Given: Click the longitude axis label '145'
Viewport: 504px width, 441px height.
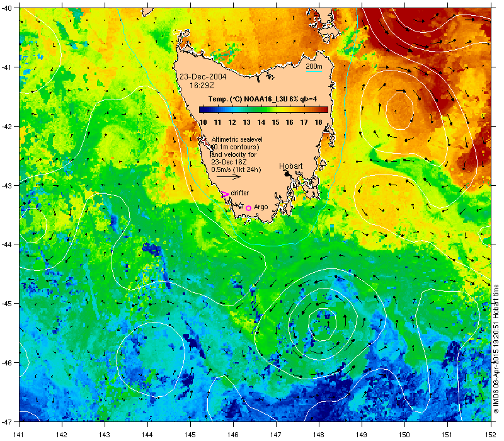Looking at the screenshot, I should 190,435.
